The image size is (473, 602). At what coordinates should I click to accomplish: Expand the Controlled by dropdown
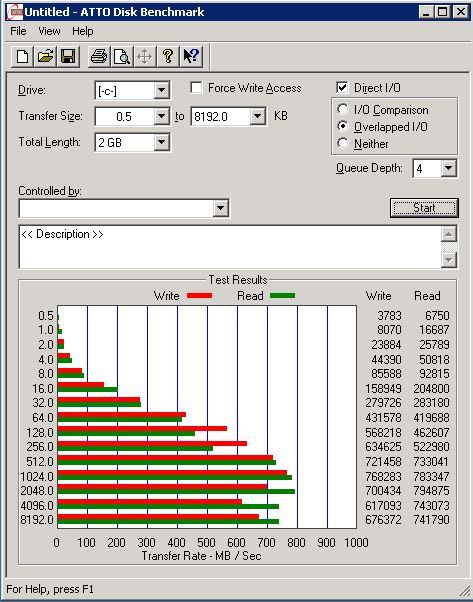click(220, 208)
